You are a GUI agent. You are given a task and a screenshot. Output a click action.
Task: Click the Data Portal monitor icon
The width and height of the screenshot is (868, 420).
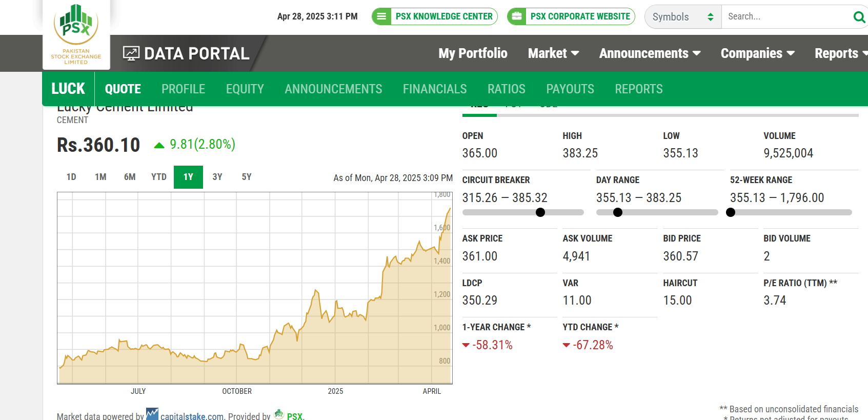(131, 53)
